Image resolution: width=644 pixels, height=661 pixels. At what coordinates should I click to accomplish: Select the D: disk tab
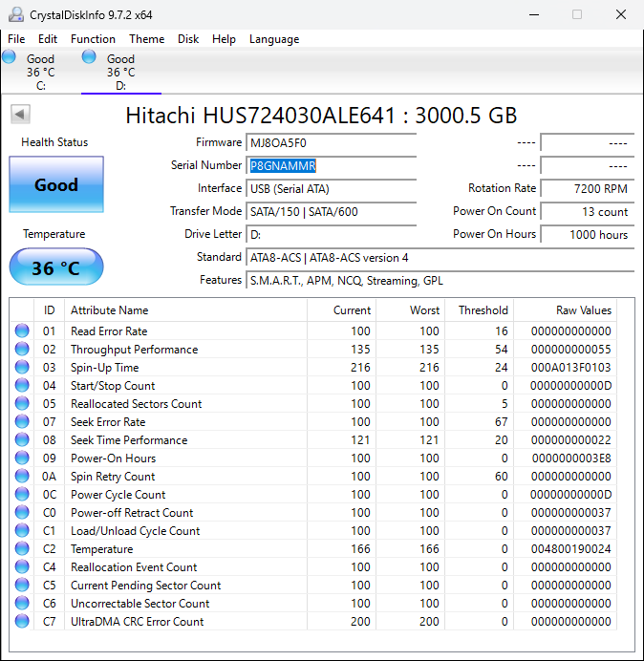pyautogui.click(x=121, y=72)
